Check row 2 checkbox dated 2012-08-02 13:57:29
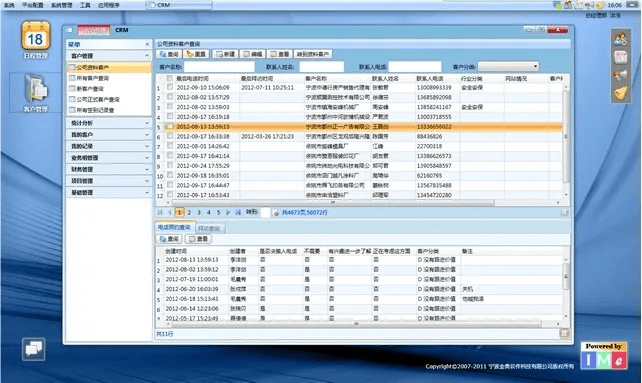The height and width of the screenshot is (383, 642). [x=170, y=97]
